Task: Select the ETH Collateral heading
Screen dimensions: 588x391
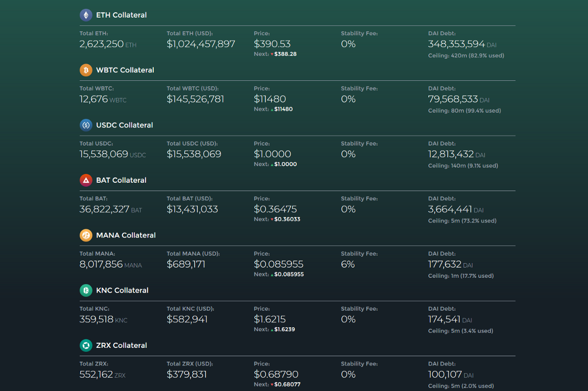Action: coord(122,15)
